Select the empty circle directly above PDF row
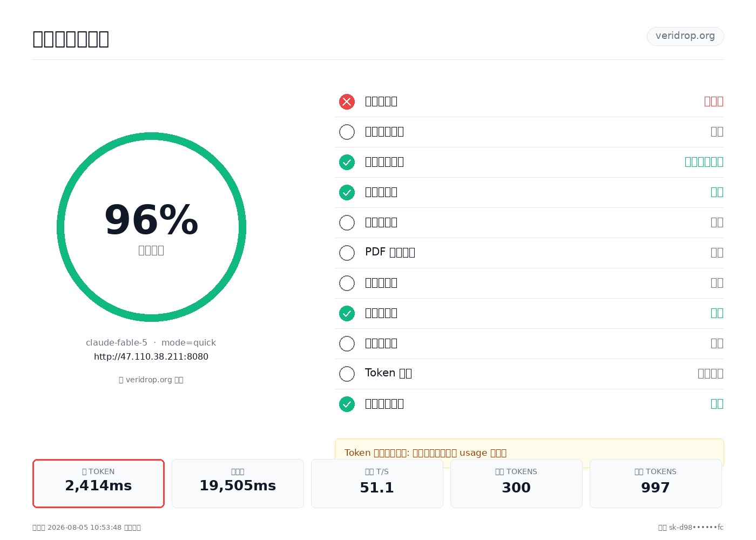The width and height of the screenshot is (756, 540). click(347, 222)
